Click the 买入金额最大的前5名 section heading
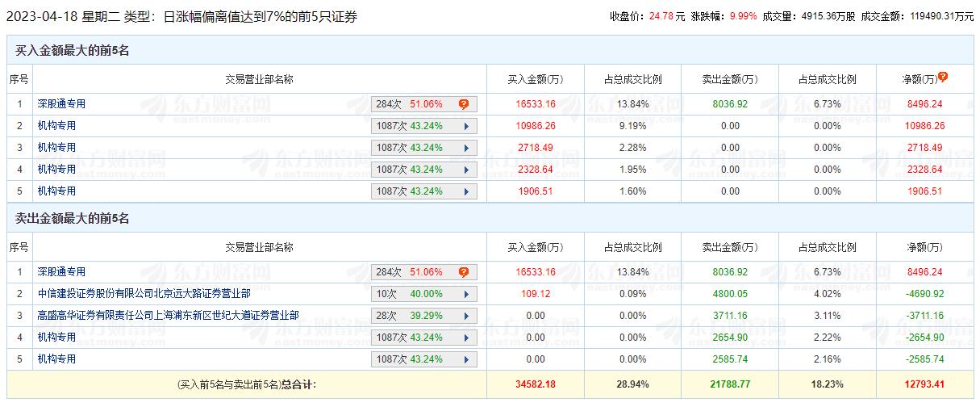Screen dimensions: 980x407 point(73,51)
